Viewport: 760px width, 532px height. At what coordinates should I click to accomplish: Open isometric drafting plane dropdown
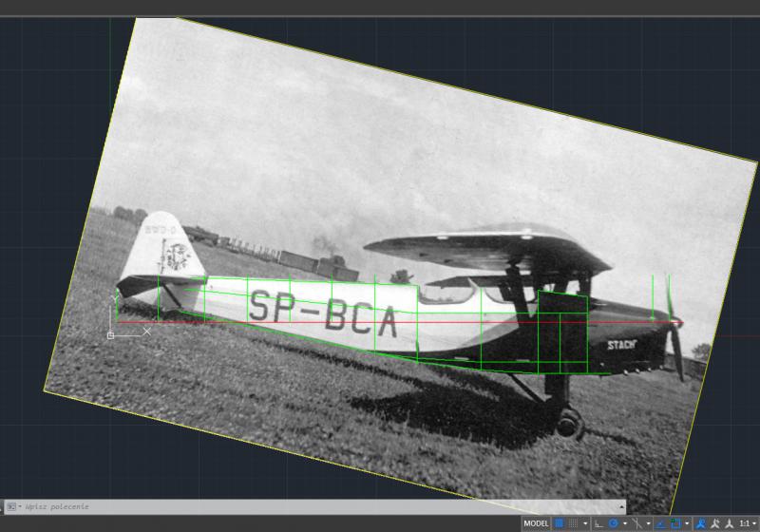pyautogui.click(x=649, y=523)
